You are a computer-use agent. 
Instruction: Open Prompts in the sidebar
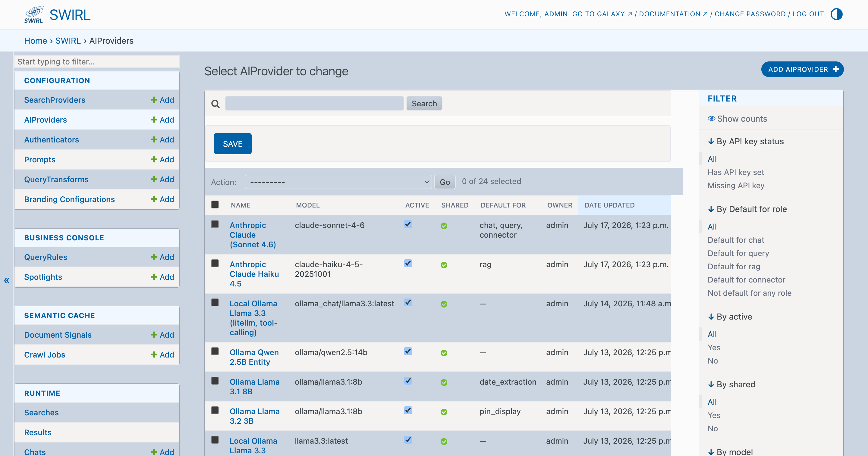40,159
